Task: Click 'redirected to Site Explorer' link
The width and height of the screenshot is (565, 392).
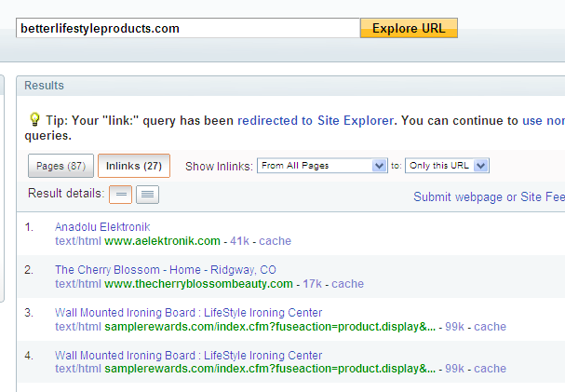Action: [x=316, y=120]
